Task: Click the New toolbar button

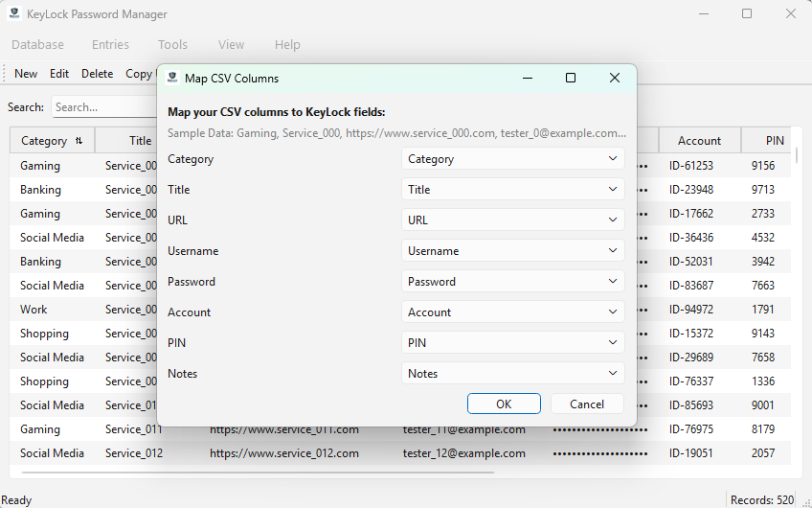Action: tap(26, 74)
